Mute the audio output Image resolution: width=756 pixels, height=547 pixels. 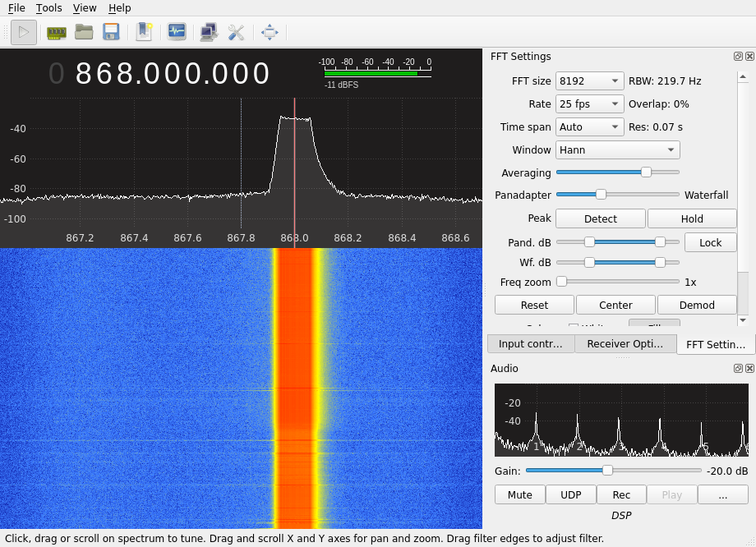[x=519, y=494]
